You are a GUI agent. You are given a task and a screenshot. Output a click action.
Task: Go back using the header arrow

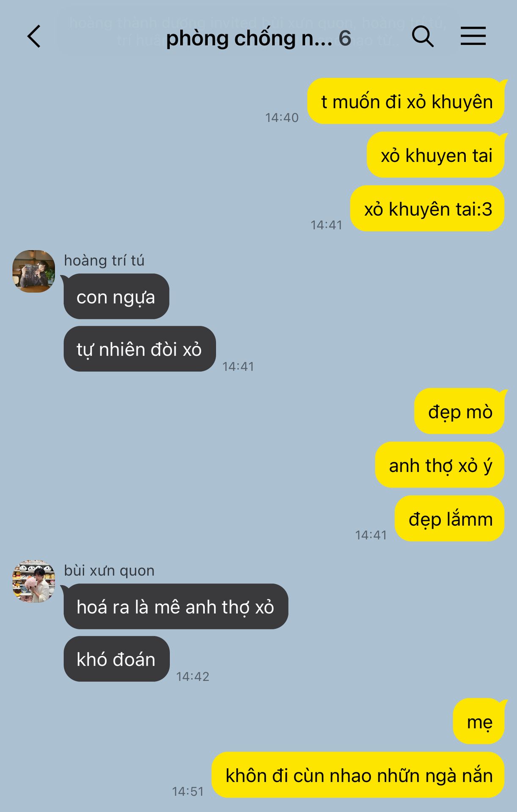click(34, 36)
